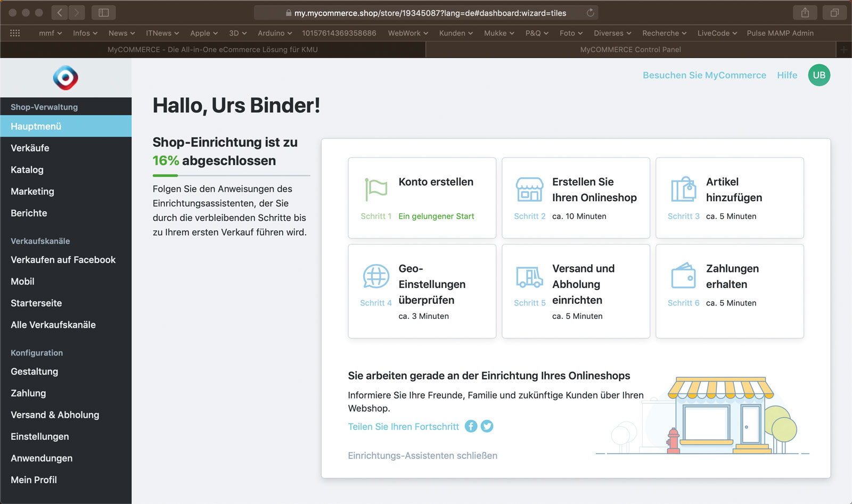Viewport: 852px width, 504px height.
Task: Share progress via the Facebook icon
Action: [x=471, y=426]
